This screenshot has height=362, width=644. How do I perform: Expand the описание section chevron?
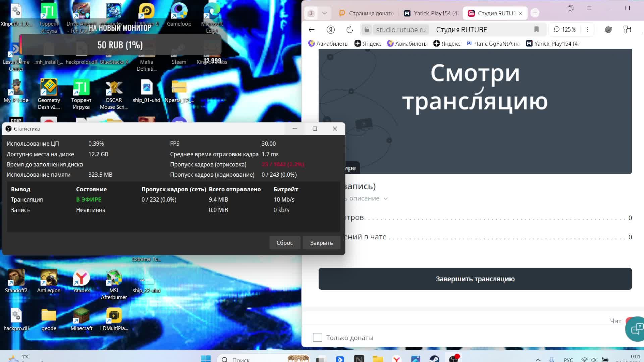point(385,198)
